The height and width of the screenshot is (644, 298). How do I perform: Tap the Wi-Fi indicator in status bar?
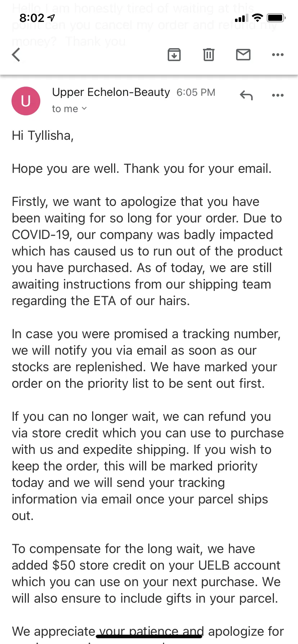click(258, 18)
